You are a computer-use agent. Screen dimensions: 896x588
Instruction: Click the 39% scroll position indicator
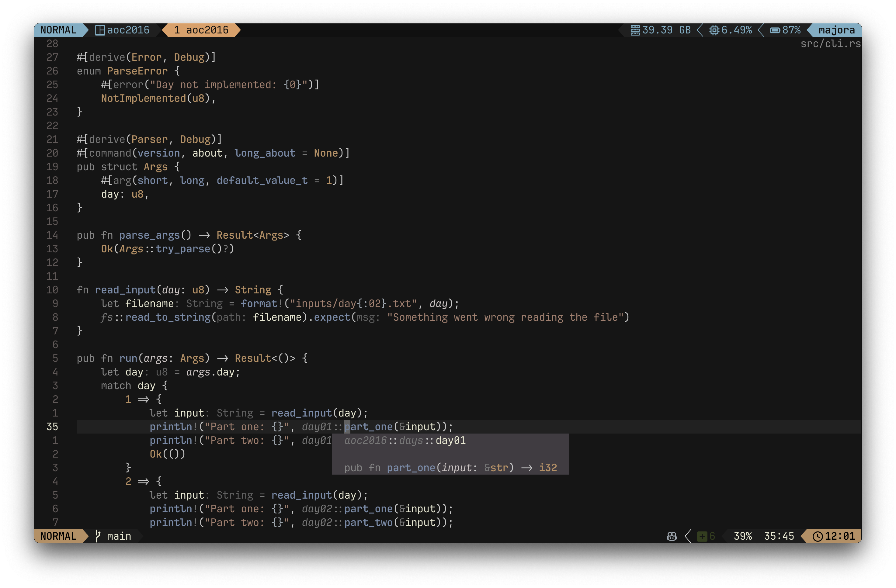(x=742, y=536)
